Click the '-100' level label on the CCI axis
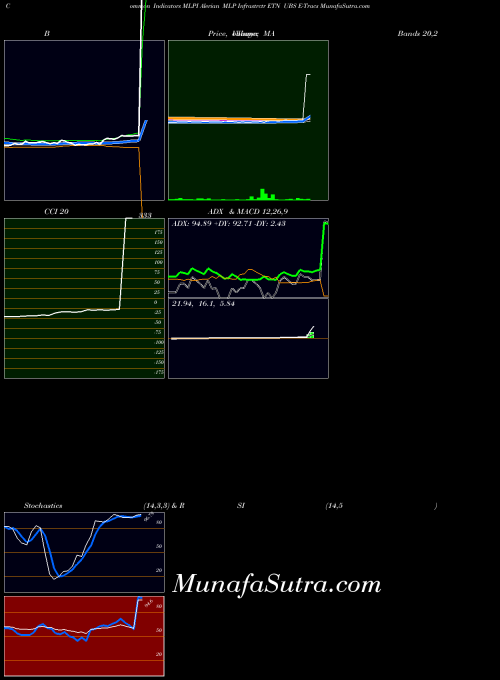This screenshot has width=500, height=680. pyautogui.click(x=158, y=342)
